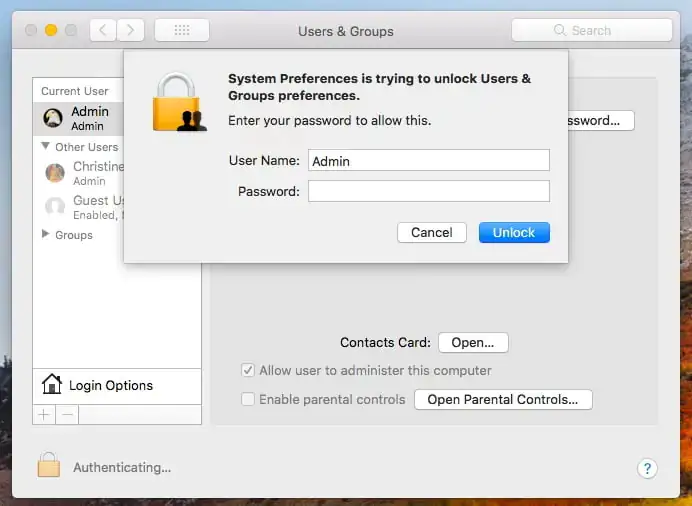Open help with question mark button
Screen dimensions: 692x506
(647, 469)
